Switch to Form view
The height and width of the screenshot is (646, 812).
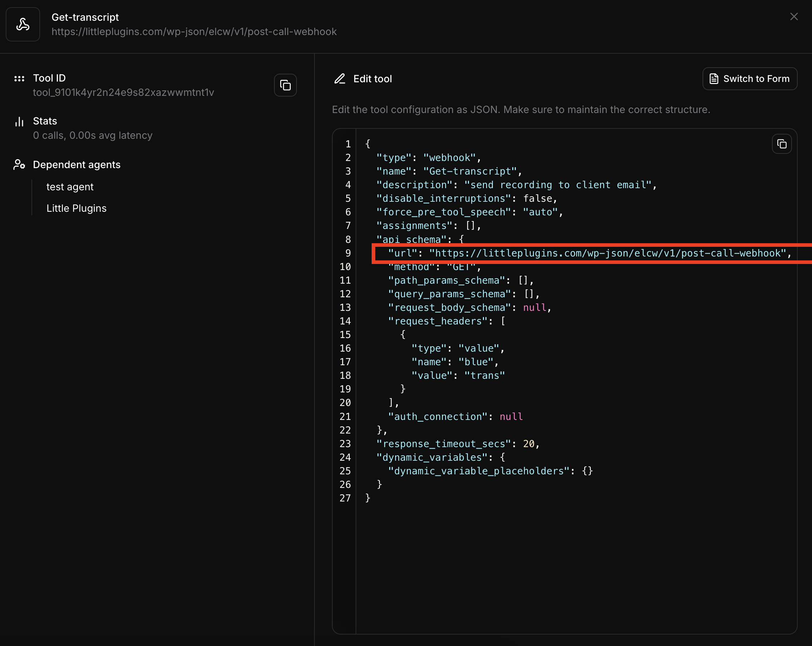[x=749, y=79]
